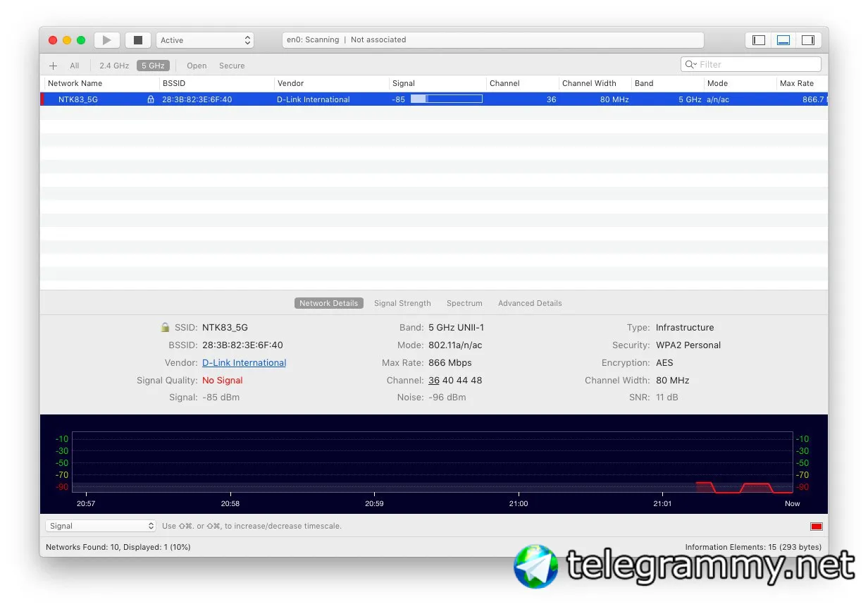Switch to the Signal Strength tab
Screen dimensions: 868x609
coord(402,303)
